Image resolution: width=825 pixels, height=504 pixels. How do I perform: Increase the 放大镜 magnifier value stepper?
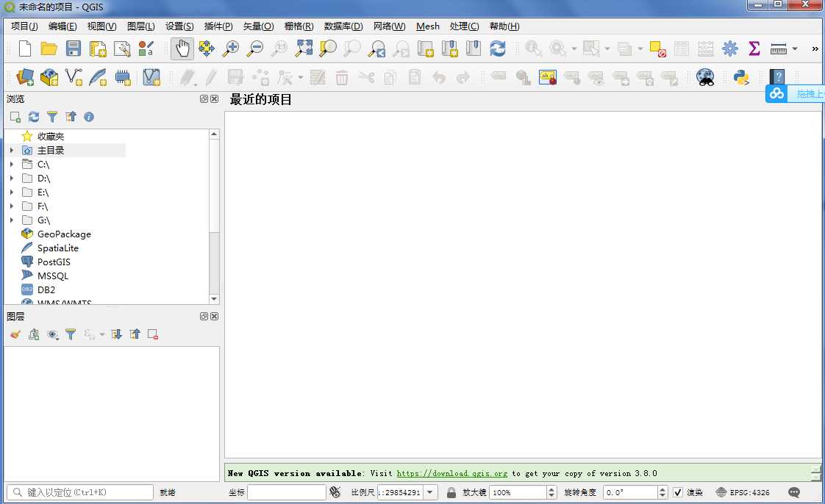point(551,489)
